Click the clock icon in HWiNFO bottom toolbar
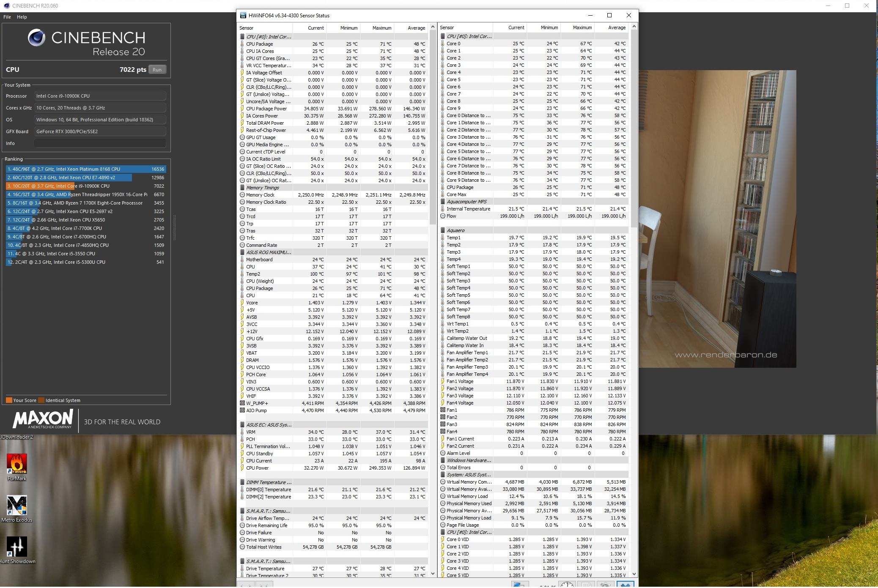This screenshot has height=588, width=878. (x=567, y=585)
